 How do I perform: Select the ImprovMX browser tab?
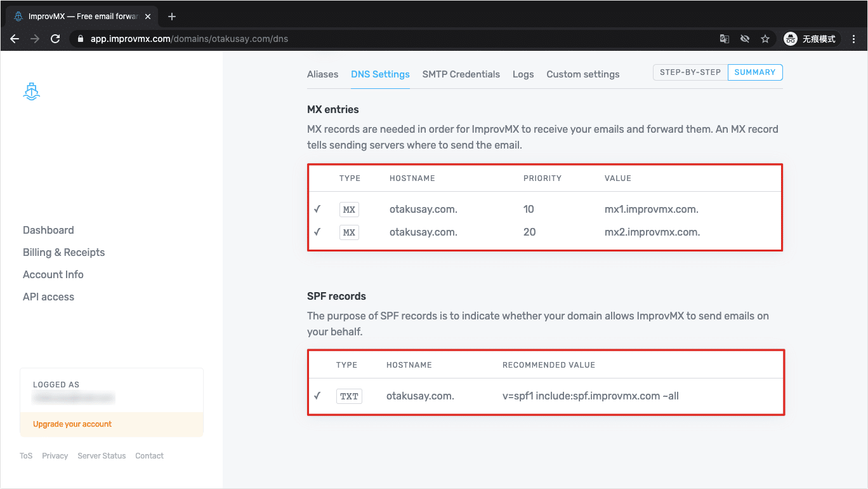[x=82, y=17]
